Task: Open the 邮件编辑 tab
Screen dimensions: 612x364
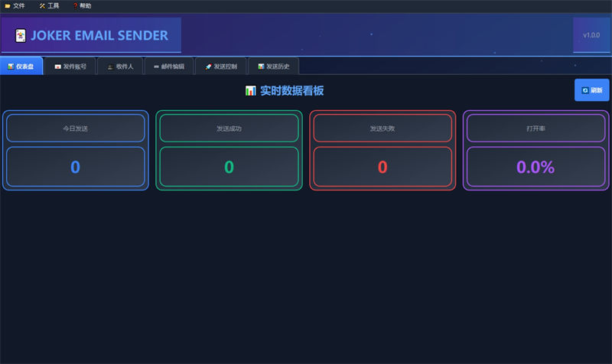Action: 168,67
